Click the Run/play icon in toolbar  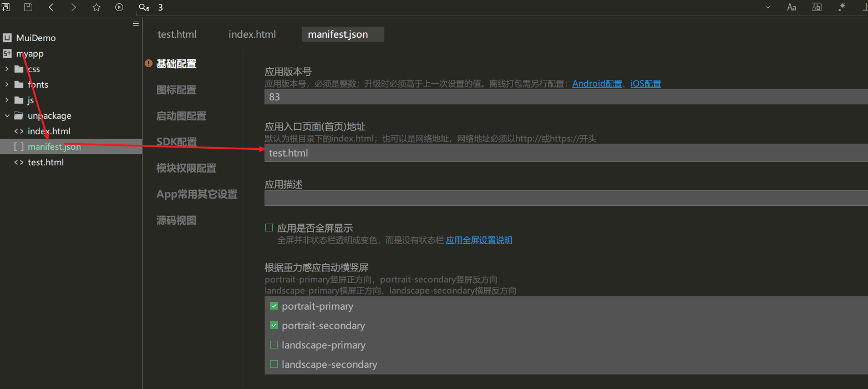coord(119,7)
